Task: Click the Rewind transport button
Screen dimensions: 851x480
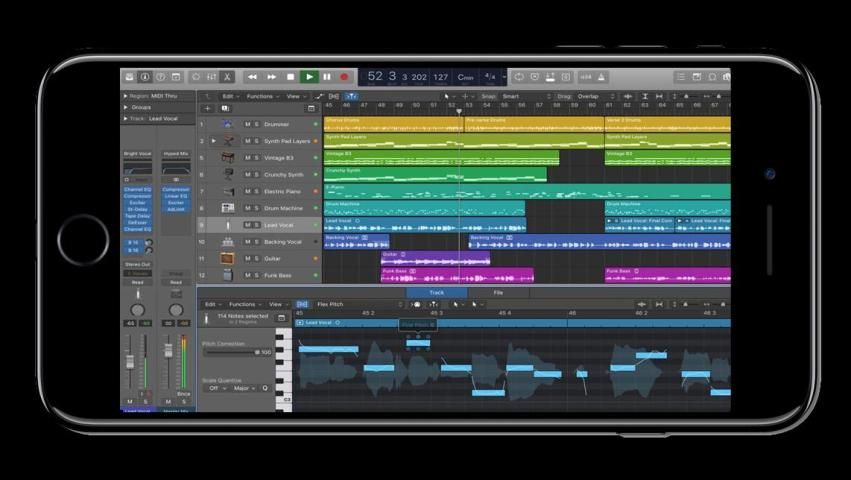Action: [x=252, y=77]
